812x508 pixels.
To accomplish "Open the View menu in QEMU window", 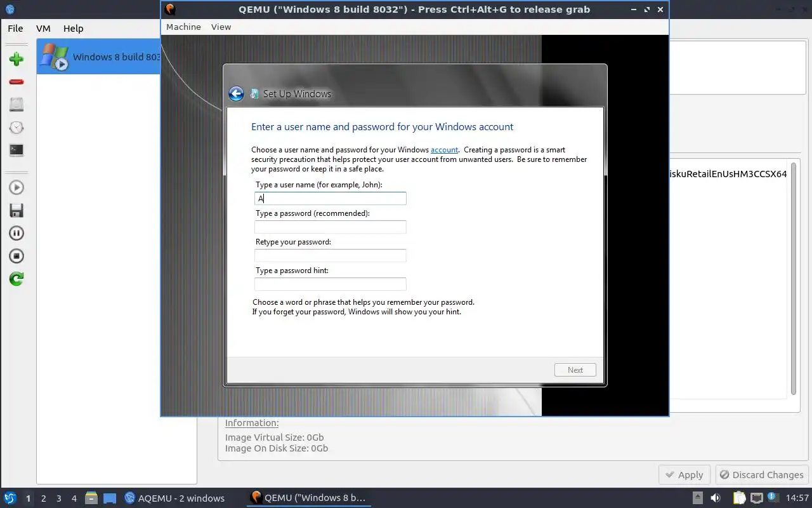I will point(221,27).
